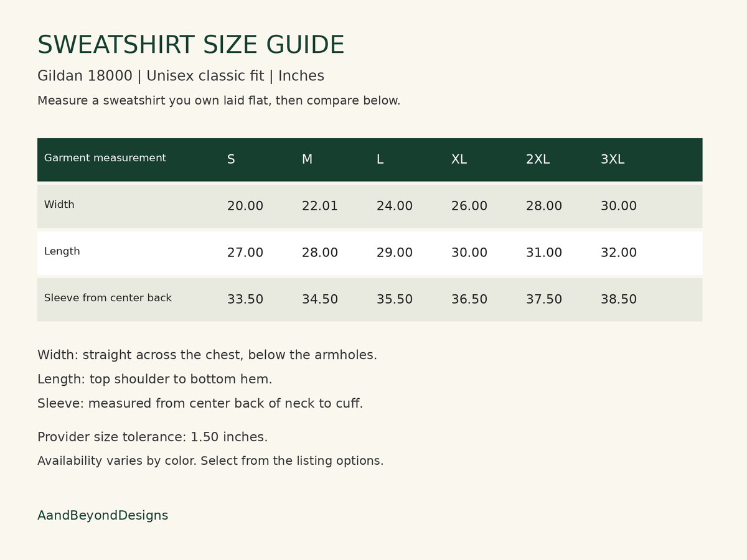Click the XL column header
The image size is (747, 560).
459,159
